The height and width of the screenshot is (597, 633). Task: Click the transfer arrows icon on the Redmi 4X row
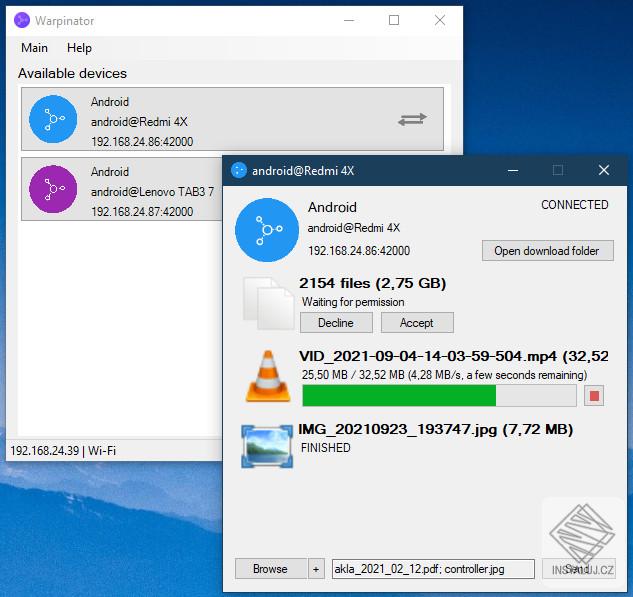coord(412,119)
